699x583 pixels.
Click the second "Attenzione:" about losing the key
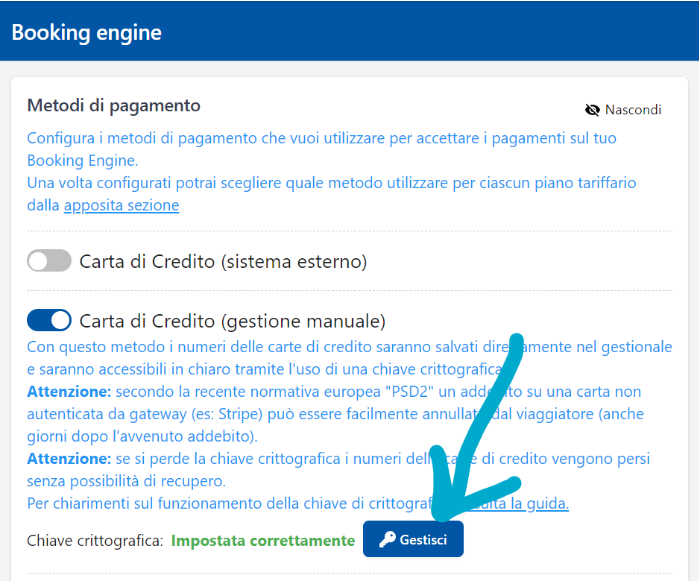click(x=69, y=458)
